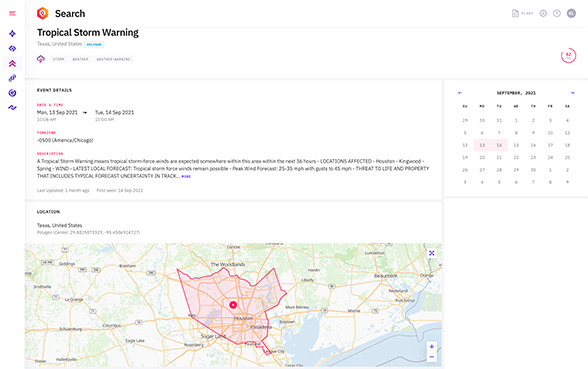Click the WEATHER tag
The image size is (588, 369).
[80, 59]
